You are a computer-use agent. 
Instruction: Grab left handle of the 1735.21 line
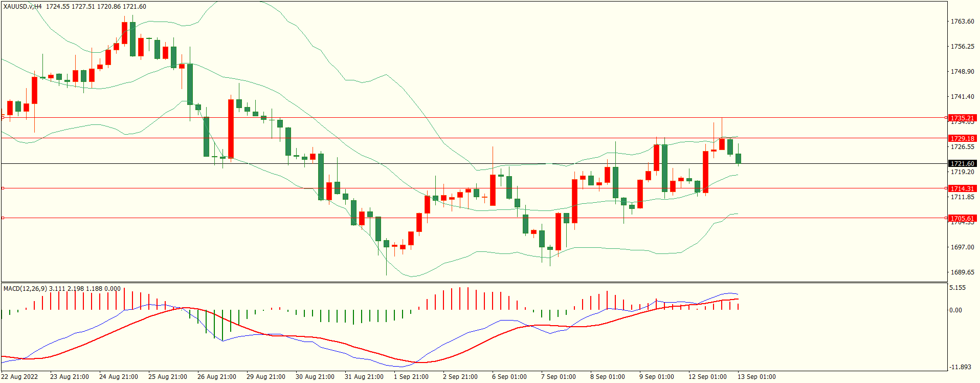coord(3,118)
